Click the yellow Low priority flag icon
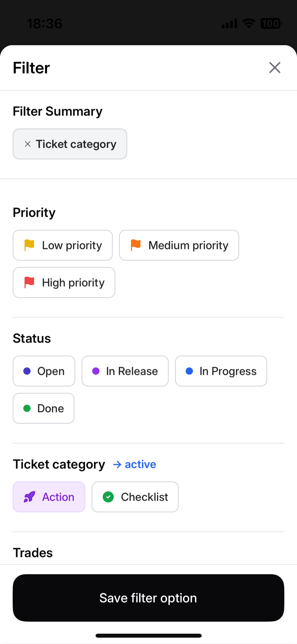 29,245
